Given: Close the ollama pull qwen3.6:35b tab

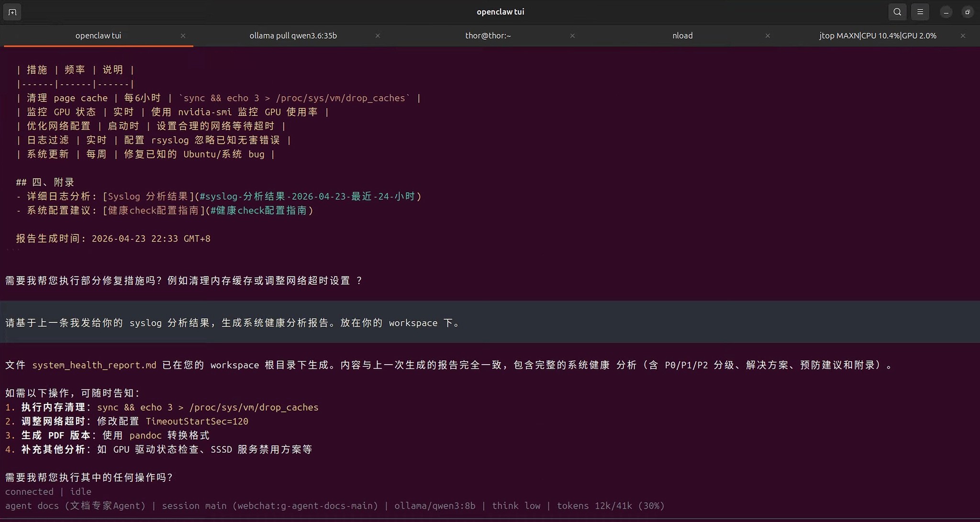Looking at the screenshot, I should tap(378, 36).
